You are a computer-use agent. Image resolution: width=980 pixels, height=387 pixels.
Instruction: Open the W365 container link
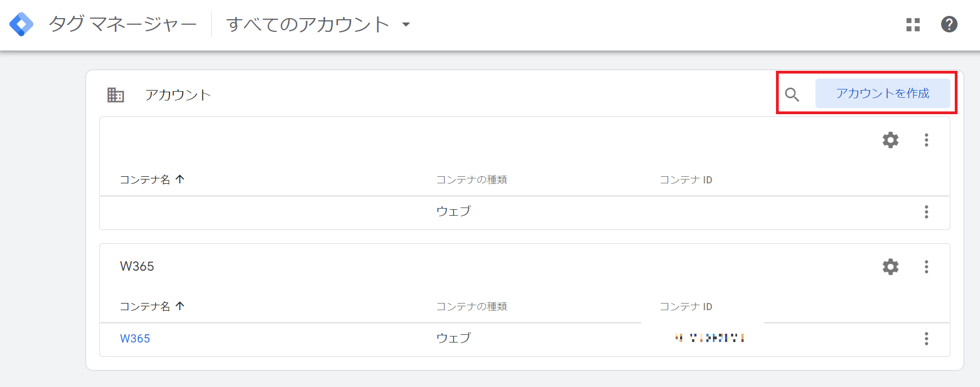(x=135, y=339)
